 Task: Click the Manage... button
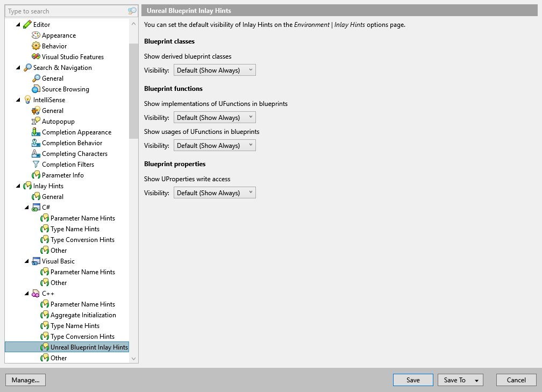click(x=26, y=380)
